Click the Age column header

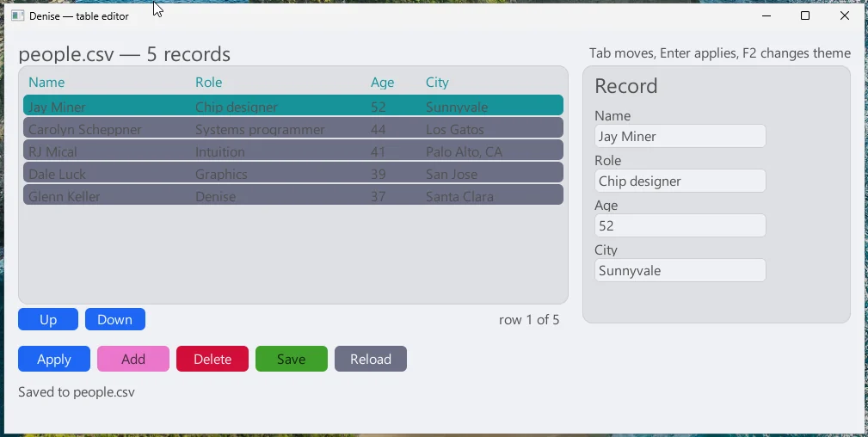point(383,83)
